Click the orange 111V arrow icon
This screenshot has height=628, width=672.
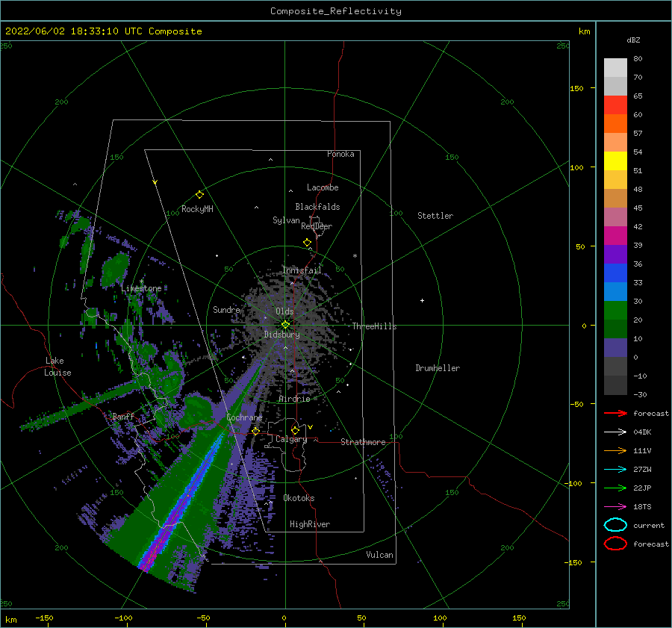[615, 450]
